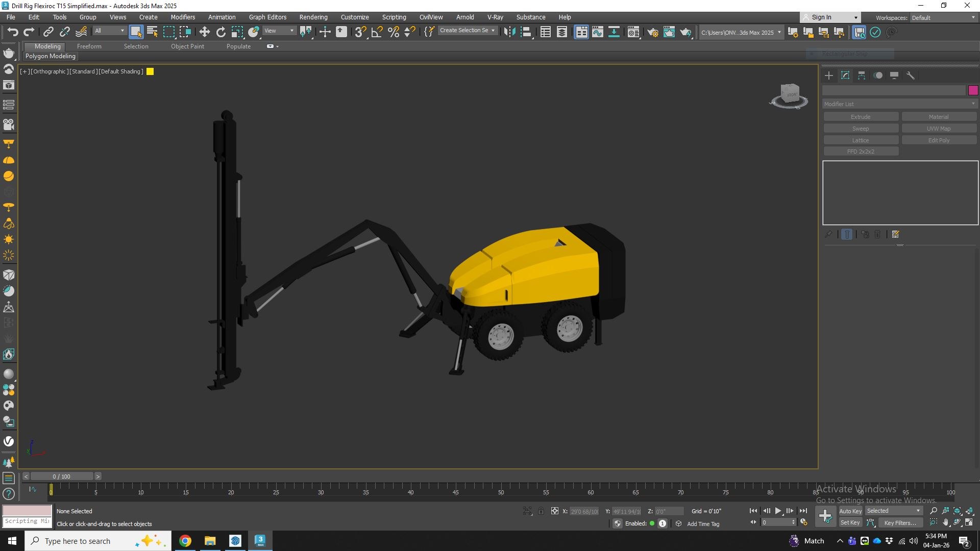This screenshot has height=551, width=980.
Task: Open the Motion panel tab
Action: [878, 76]
